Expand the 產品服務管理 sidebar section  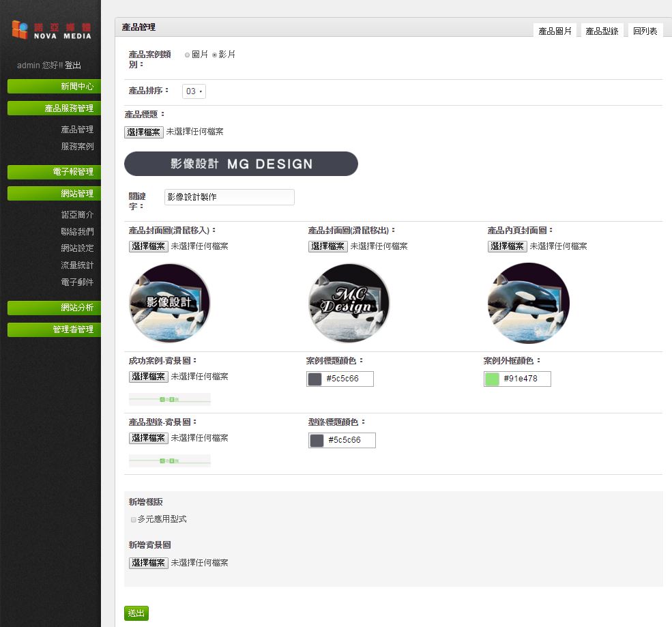[x=54, y=108]
